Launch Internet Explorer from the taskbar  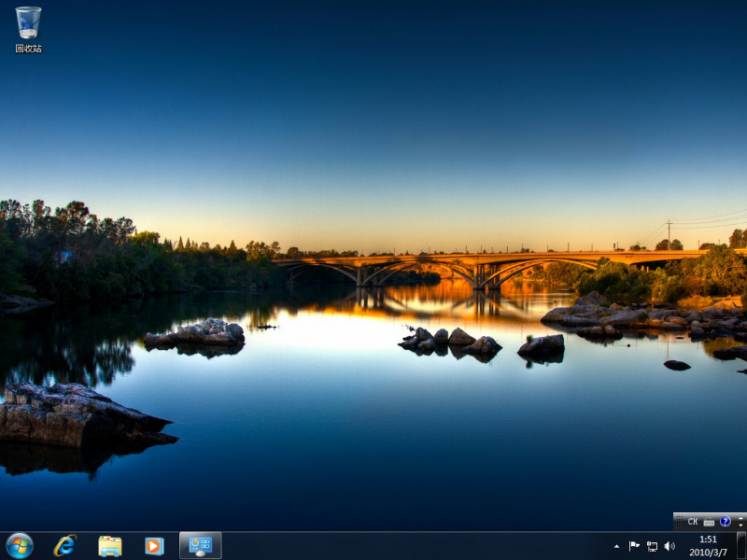(x=64, y=546)
